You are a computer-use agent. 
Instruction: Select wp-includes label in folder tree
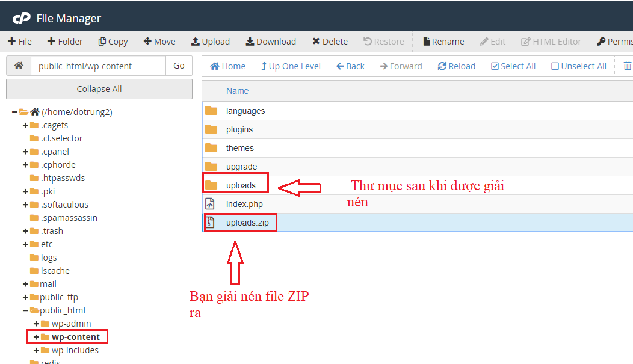tap(75, 350)
